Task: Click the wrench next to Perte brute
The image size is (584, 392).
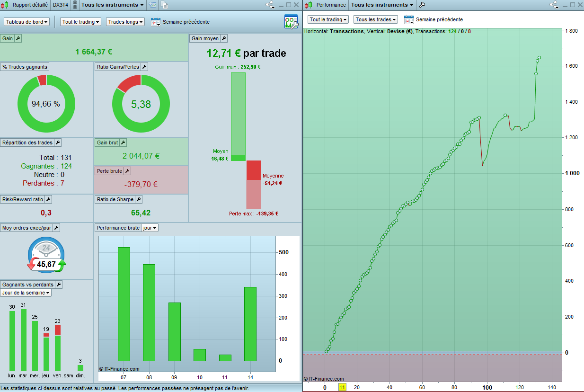Action: click(x=127, y=171)
